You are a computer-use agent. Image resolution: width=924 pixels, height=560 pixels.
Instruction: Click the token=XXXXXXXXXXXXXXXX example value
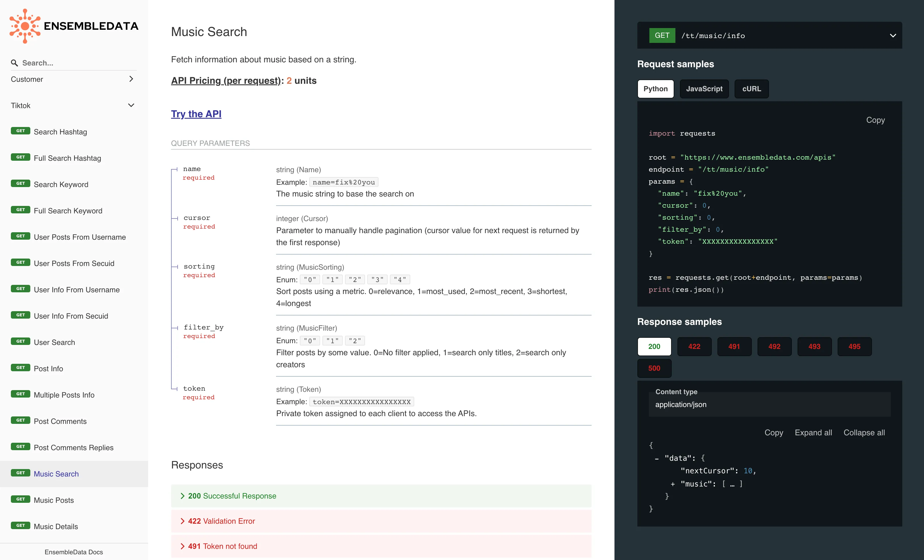coord(362,402)
